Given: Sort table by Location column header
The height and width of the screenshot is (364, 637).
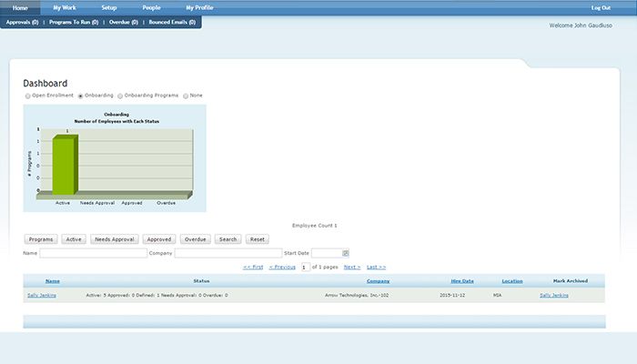Looking at the screenshot, I should click(511, 280).
